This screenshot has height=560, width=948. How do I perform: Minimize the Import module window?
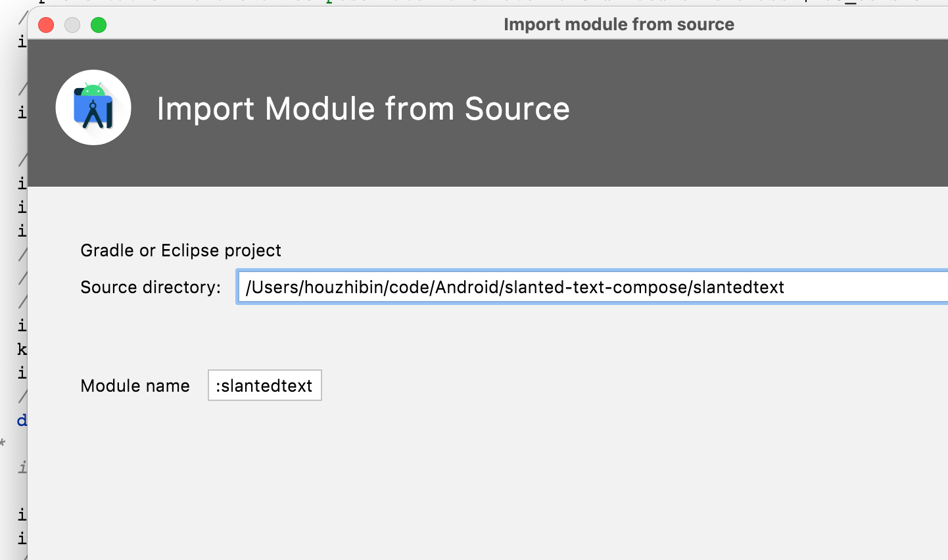click(x=72, y=25)
